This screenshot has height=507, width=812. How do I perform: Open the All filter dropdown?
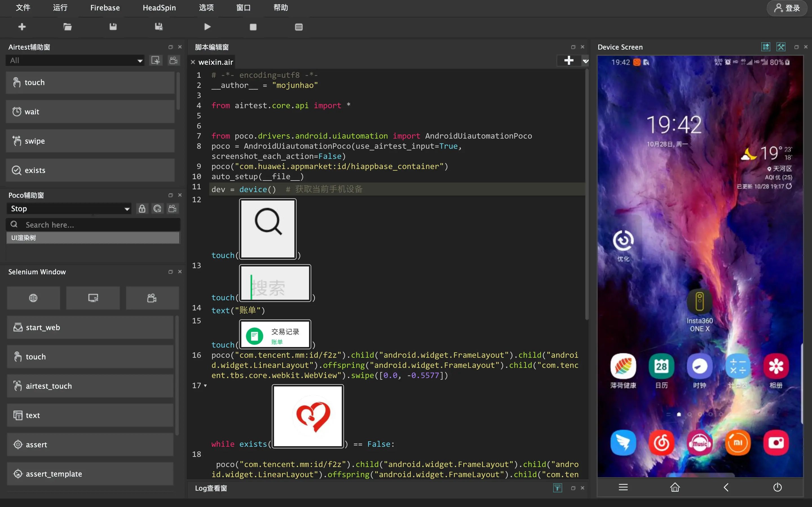75,61
